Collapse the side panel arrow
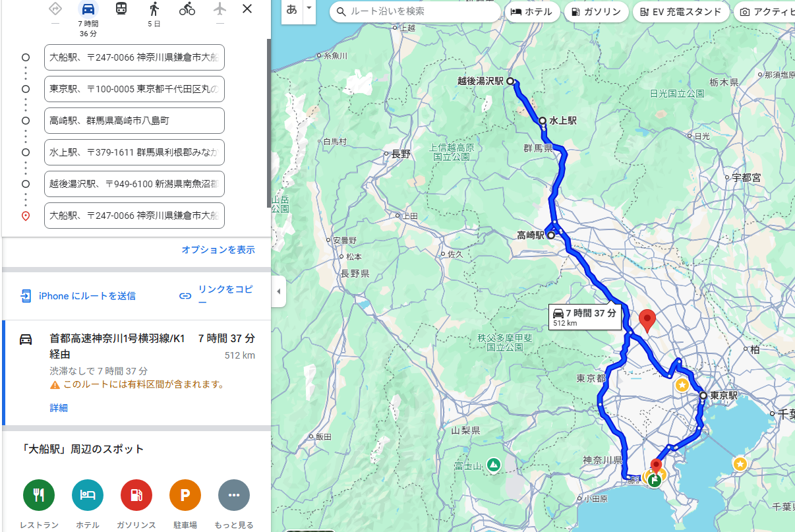795x532 pixels. coord(279,291)
